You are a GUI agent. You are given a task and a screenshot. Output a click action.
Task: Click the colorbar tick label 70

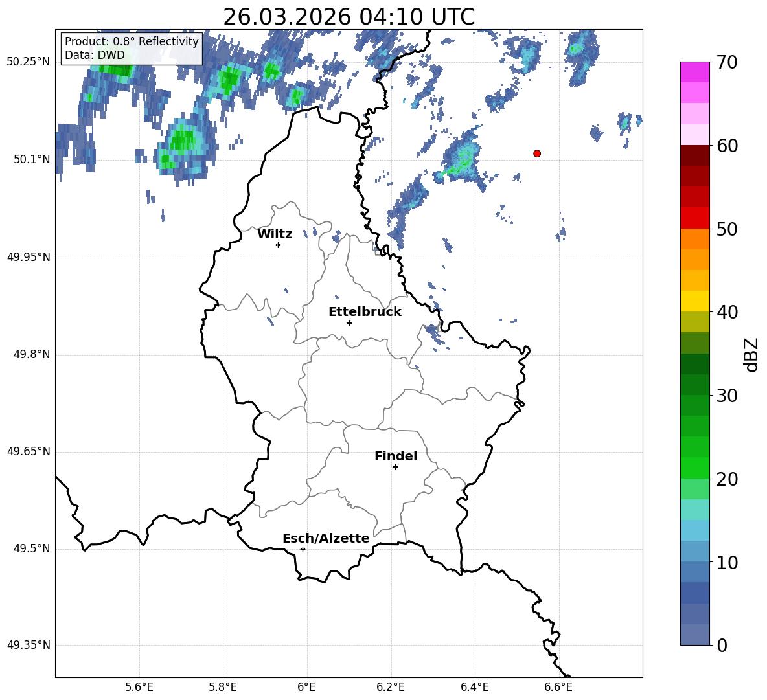pos(727,62)
